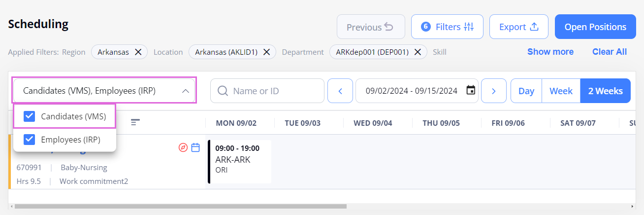Click Clear All filters link
The width and height of the screenshot is (644, 215).
609,52
